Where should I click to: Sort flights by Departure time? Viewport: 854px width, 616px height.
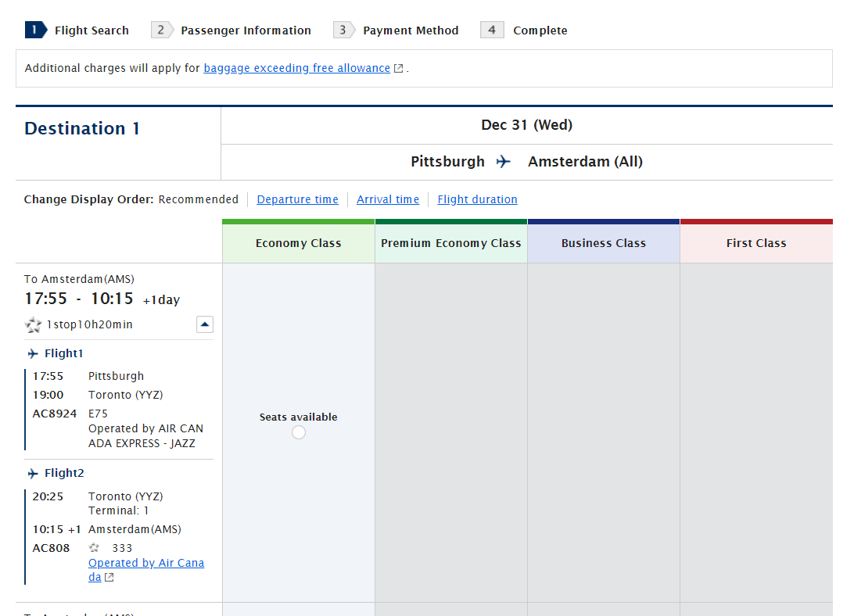click(297, 199)
